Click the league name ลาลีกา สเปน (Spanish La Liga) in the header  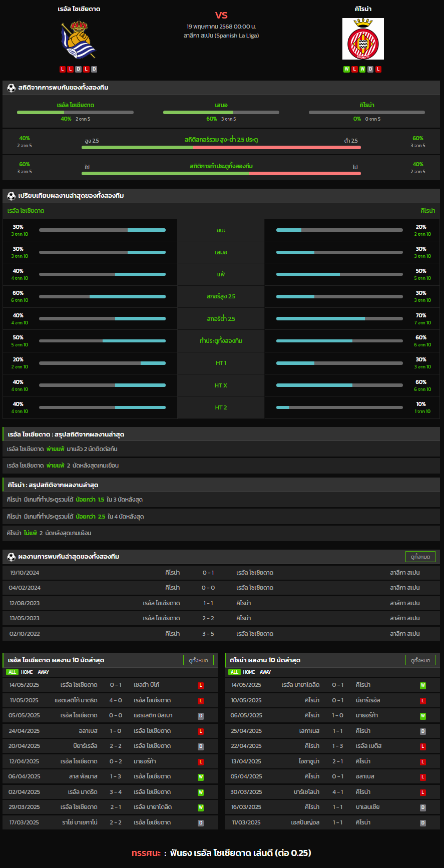pyautogui.click(x=221, y=36)
